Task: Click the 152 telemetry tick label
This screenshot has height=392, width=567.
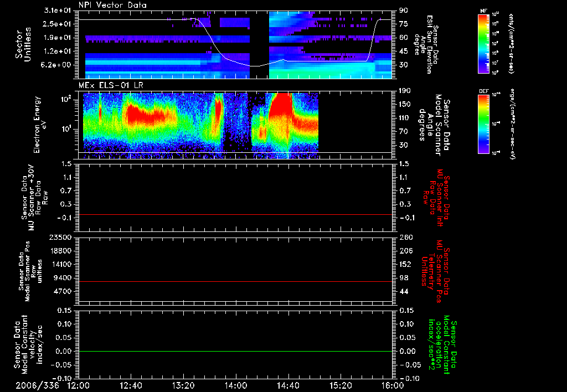Action: 405,264
